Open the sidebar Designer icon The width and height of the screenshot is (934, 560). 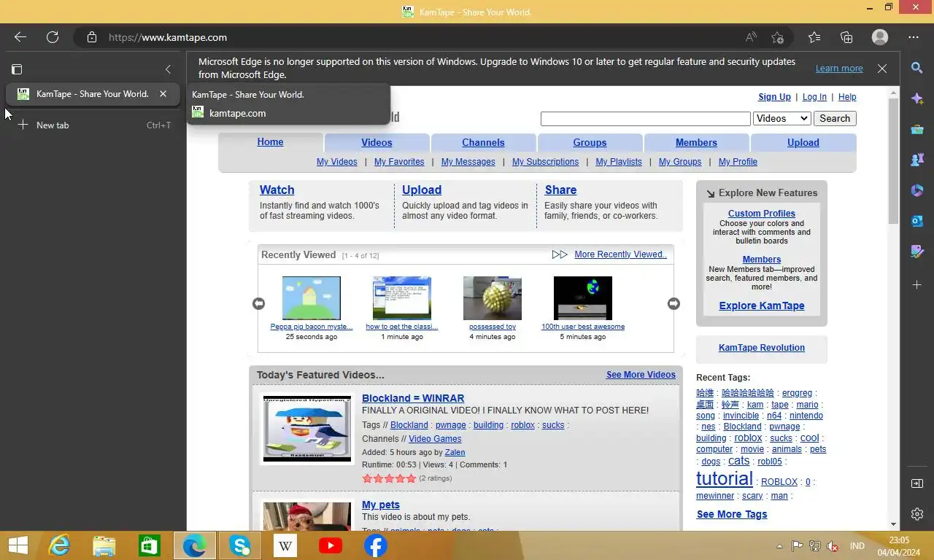[917, 252]
